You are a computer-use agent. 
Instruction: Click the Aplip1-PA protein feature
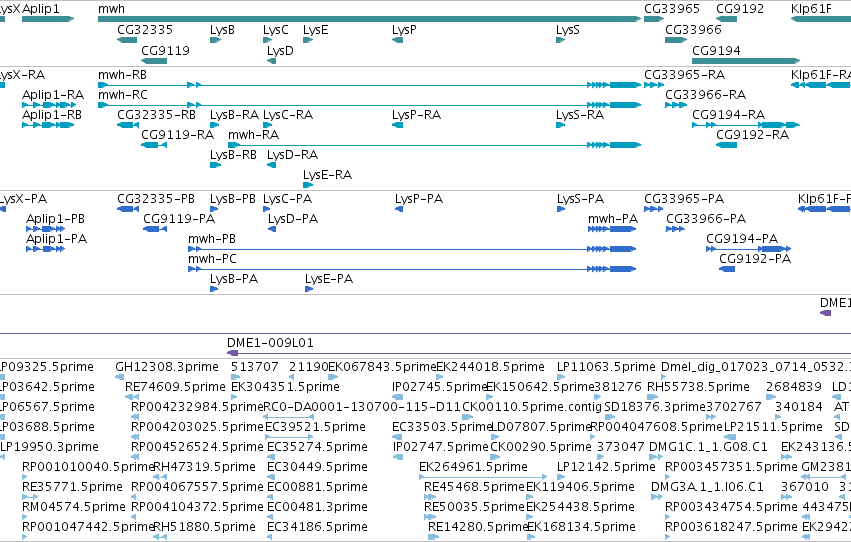[x=46, y=250]
